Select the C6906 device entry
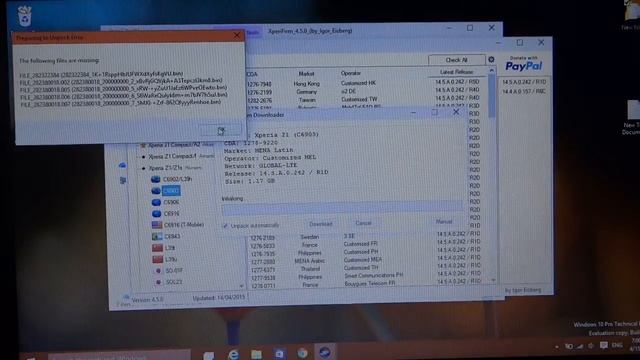This screenshot has width=640, height=360. 166,202
